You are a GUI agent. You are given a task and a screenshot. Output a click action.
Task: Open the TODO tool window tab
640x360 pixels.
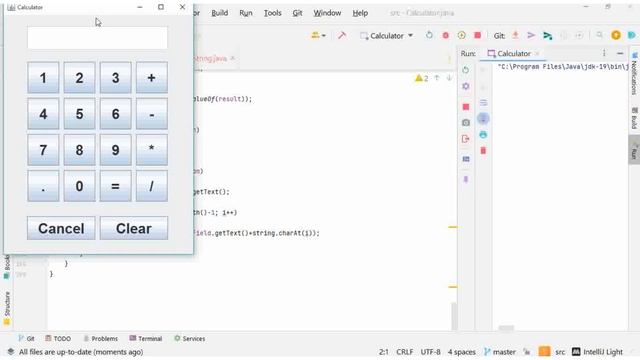click(58, 338)
